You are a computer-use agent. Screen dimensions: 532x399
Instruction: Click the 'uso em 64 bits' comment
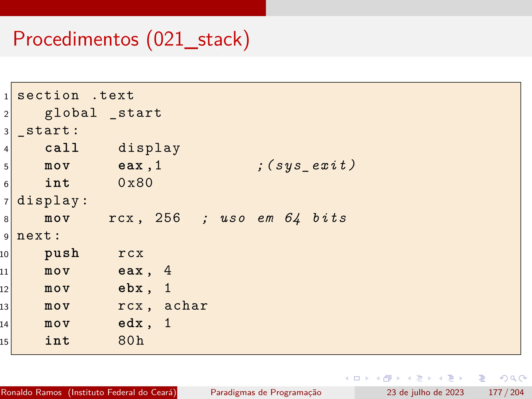283,218
